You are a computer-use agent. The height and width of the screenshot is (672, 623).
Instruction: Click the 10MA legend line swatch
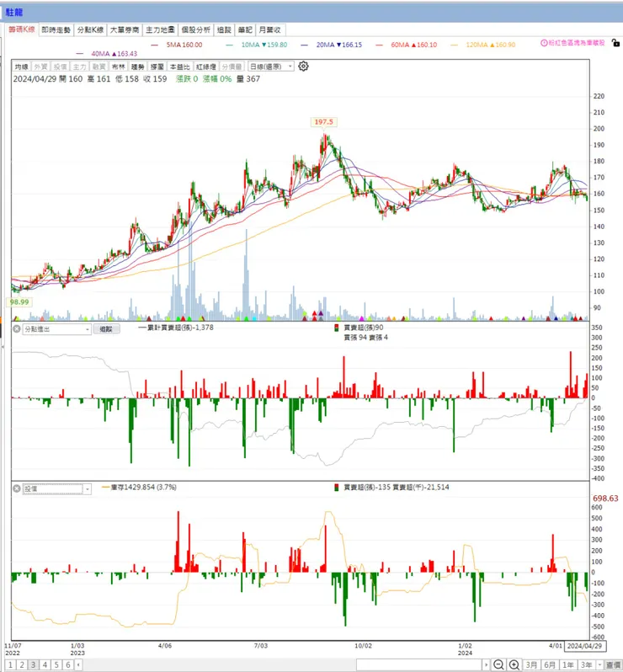(230, 45)
